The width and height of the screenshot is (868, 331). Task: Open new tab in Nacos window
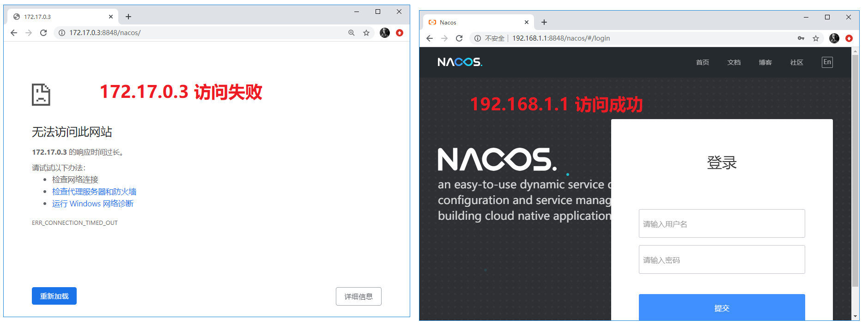(544, 22)
